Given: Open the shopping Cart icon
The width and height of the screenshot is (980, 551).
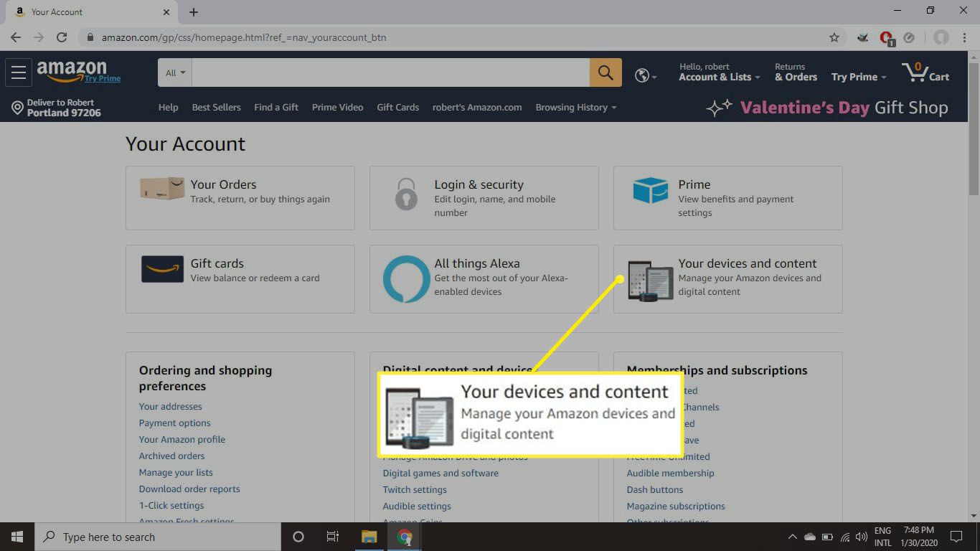Looking at the screenshot, I should 925,72.
